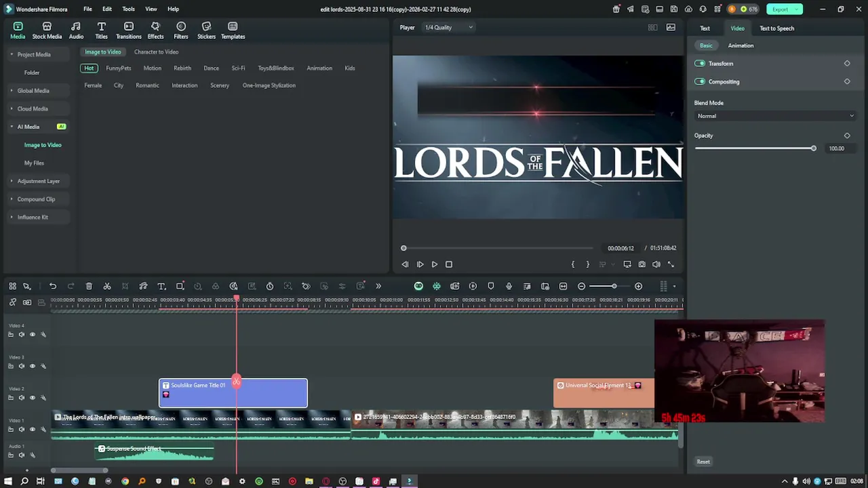The image size is (868, 488).
Task: Set mark-in point with left brace
Action: coord(573,264)
